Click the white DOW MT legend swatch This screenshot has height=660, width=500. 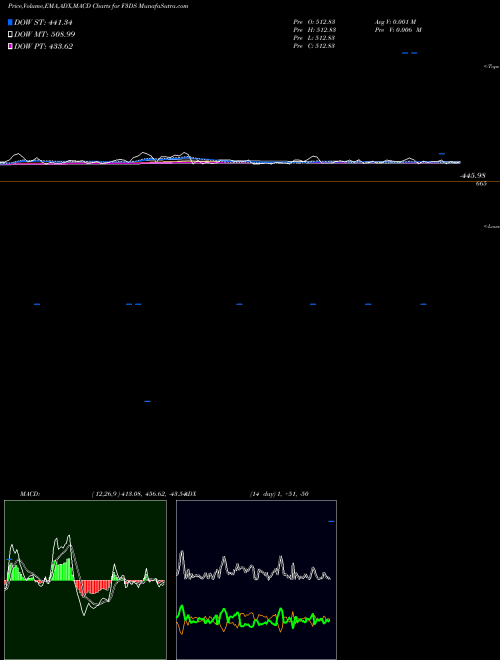click(x=10, y=35)
